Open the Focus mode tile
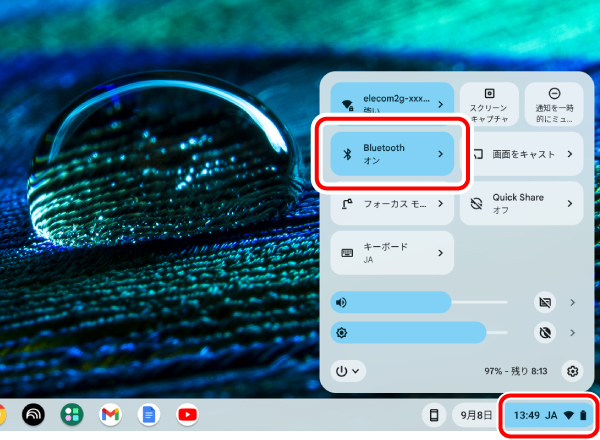 [392, 203]
